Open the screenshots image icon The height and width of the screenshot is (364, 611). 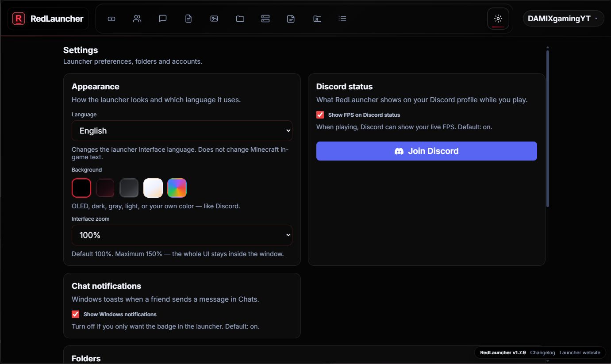(x=214, y=19)
